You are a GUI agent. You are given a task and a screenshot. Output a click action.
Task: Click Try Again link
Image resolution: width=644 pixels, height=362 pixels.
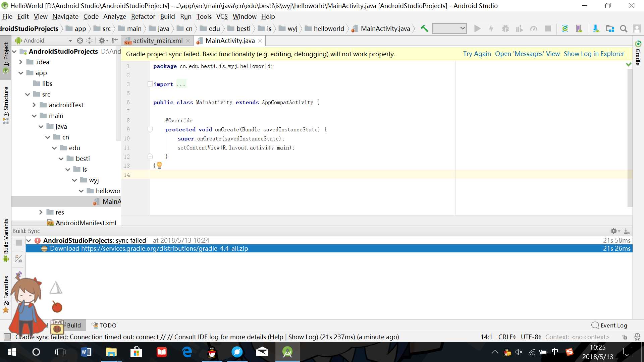tap(477, 54)
